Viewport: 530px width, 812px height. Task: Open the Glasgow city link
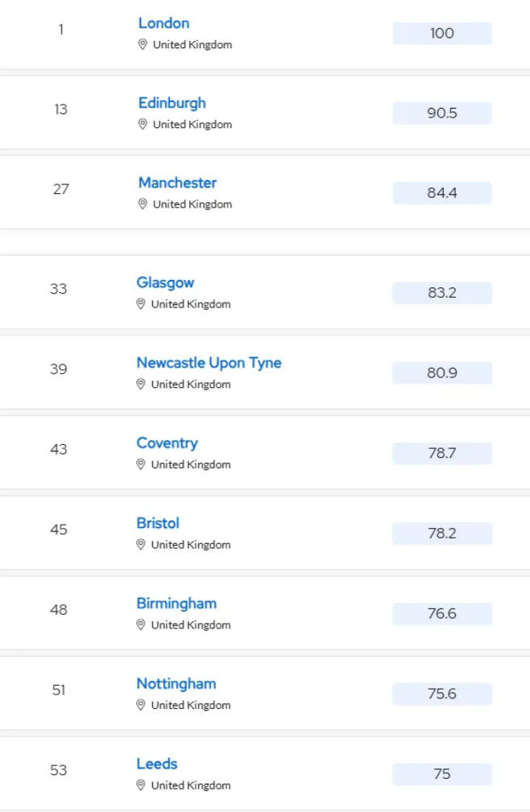pyautogui.click(x=165, y=282)
